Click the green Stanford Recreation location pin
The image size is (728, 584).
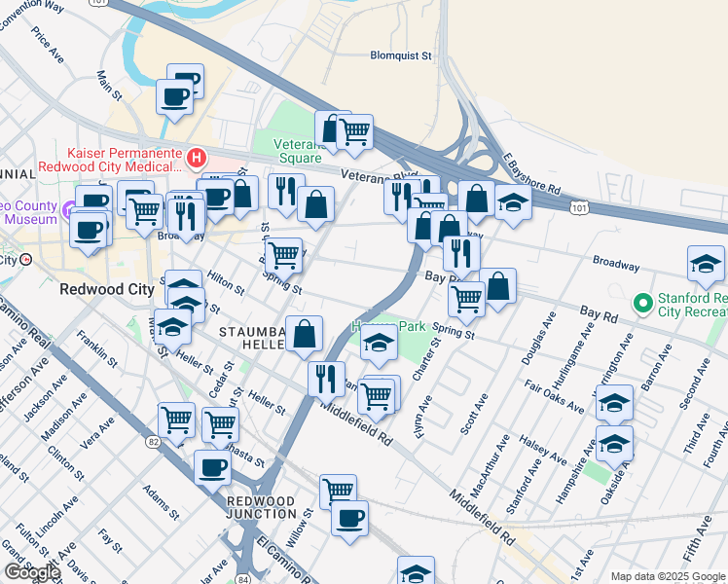tap(643, 305)
